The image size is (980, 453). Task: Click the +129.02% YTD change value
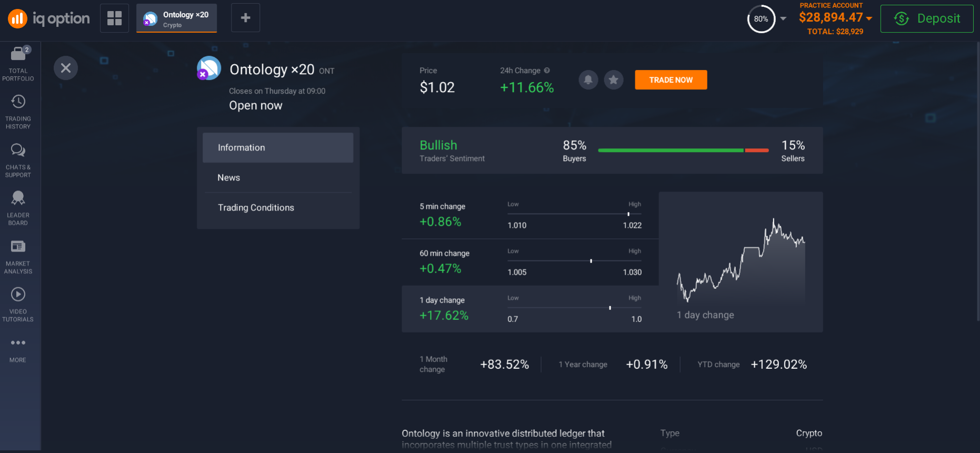[x=779, y=365]
